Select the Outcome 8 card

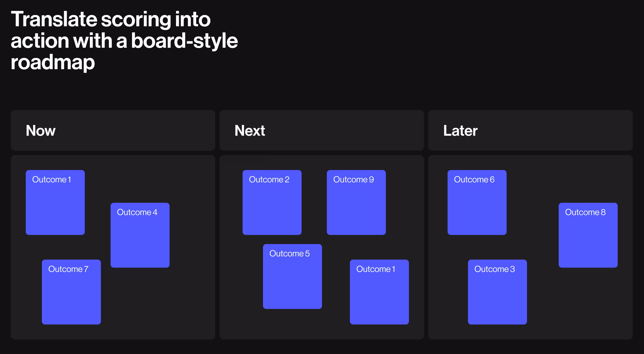pyautogui.click(x=588, y=235)
